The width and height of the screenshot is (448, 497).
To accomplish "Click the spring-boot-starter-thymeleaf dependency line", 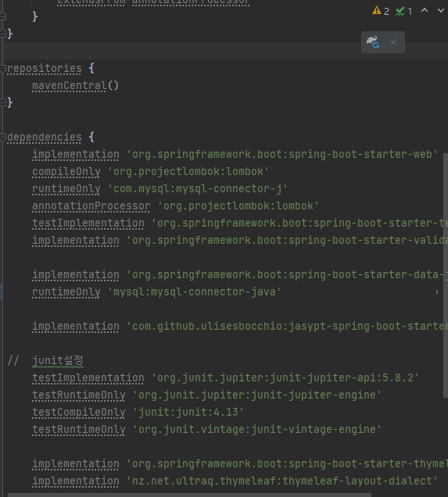I will coord(240,463).
